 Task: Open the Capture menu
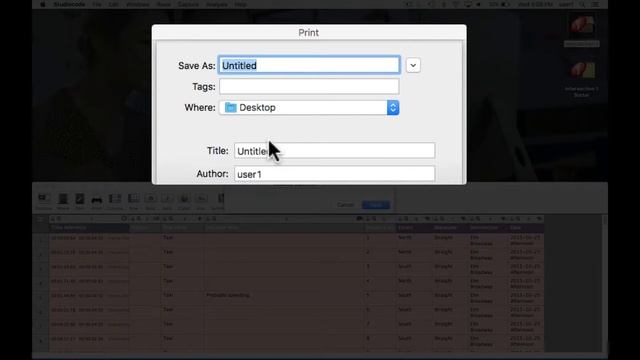tap(188, 4)
